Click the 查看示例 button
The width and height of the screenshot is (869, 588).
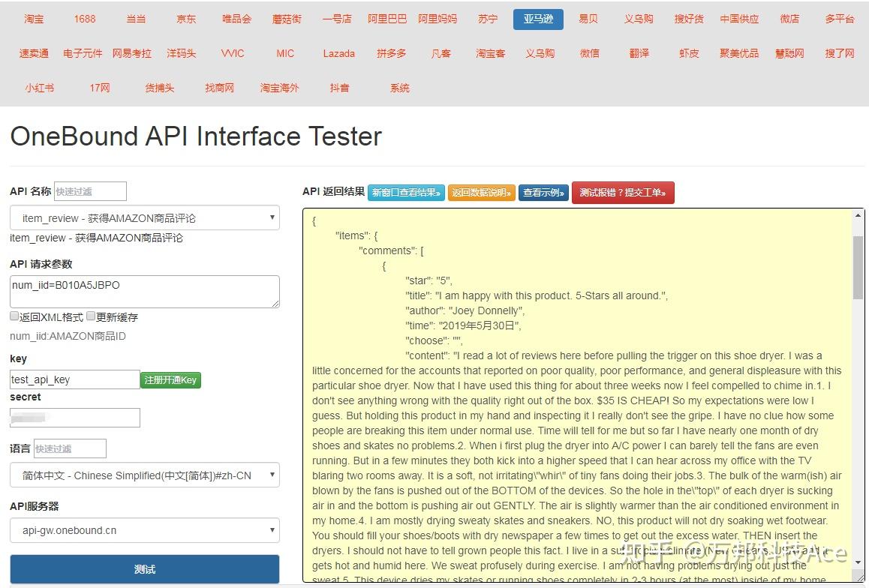[x=543, y=193]
